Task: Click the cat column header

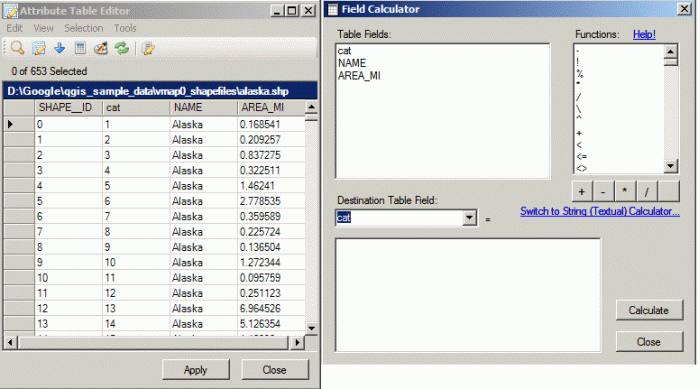Action: [136, 107]
